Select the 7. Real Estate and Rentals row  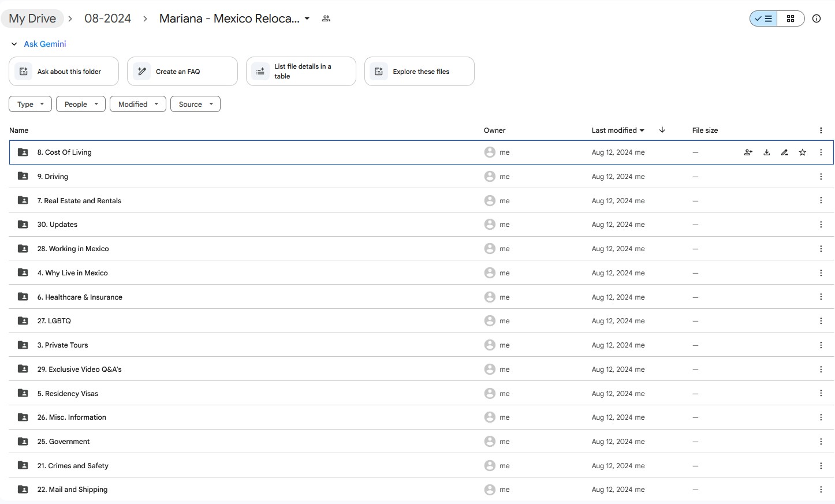[x=422, y=200]
